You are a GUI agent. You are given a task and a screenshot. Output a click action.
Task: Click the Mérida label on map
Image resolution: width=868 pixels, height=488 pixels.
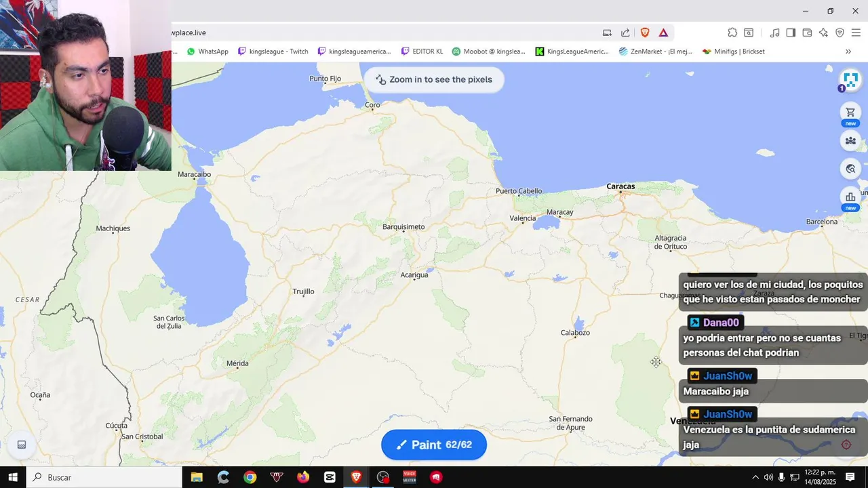click(237, 364)
